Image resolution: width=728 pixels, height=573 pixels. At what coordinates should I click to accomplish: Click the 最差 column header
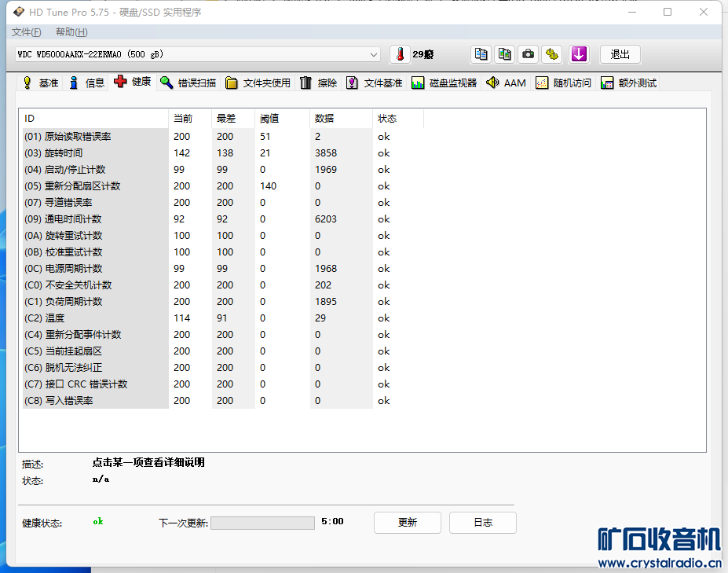click(x=233, y=119)
